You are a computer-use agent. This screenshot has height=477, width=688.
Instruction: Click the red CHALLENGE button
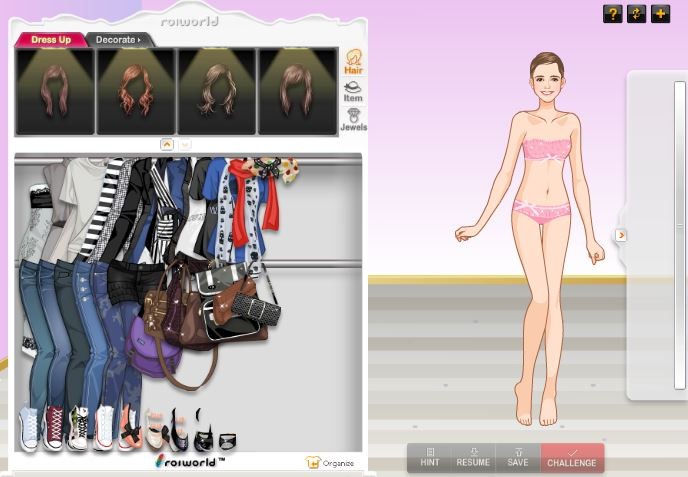click(572, 457)
